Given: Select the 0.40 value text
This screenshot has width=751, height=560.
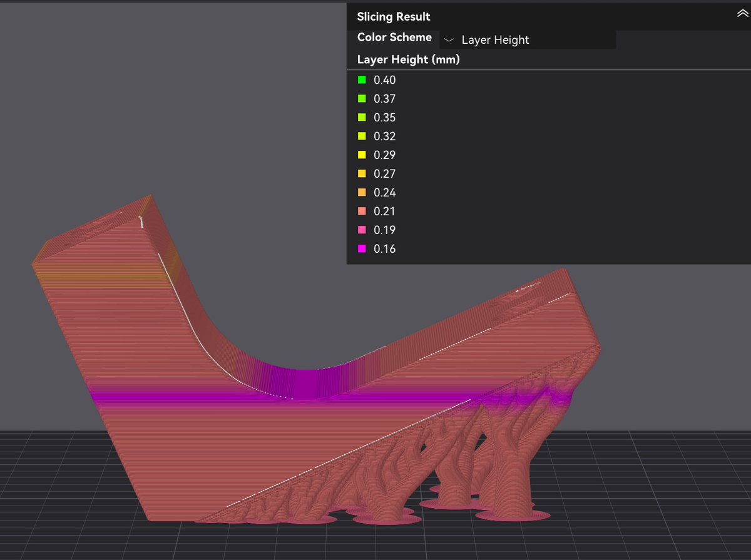Looking at the screenshot, I should tap(384, 80).
